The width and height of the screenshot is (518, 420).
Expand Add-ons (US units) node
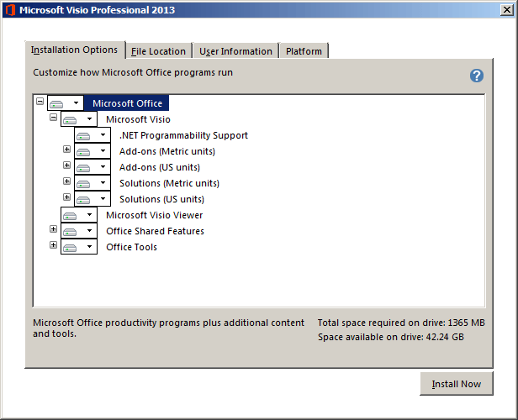(x=66, y=165)
